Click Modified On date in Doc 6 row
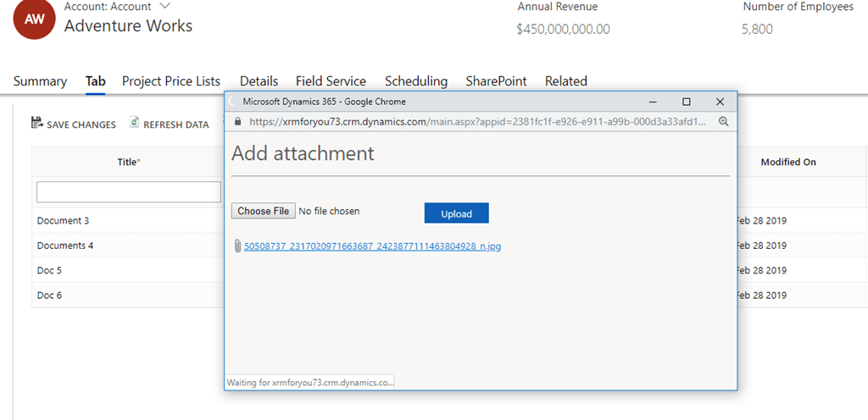 pyautogui.click(x=762, y=296)
